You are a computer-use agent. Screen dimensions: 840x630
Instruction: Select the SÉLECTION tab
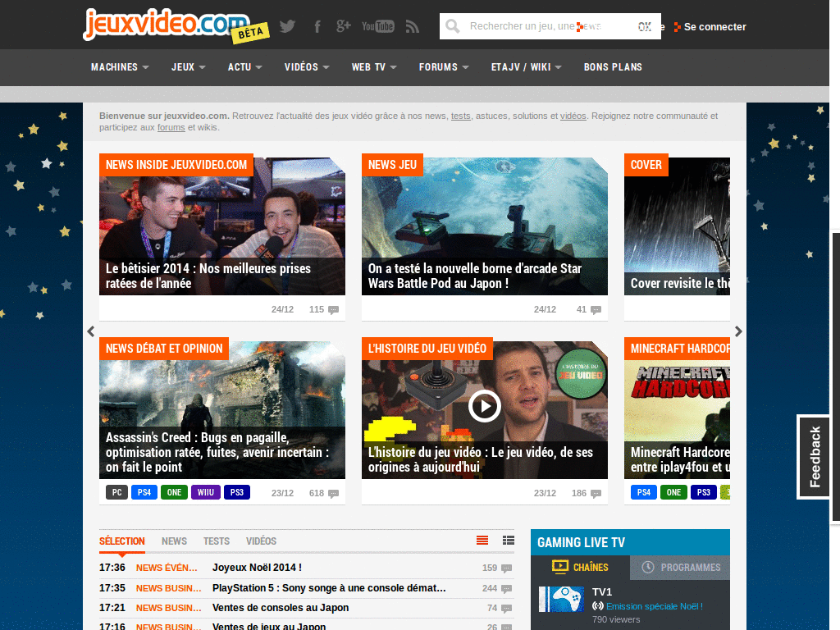click(x=121, y=541)
